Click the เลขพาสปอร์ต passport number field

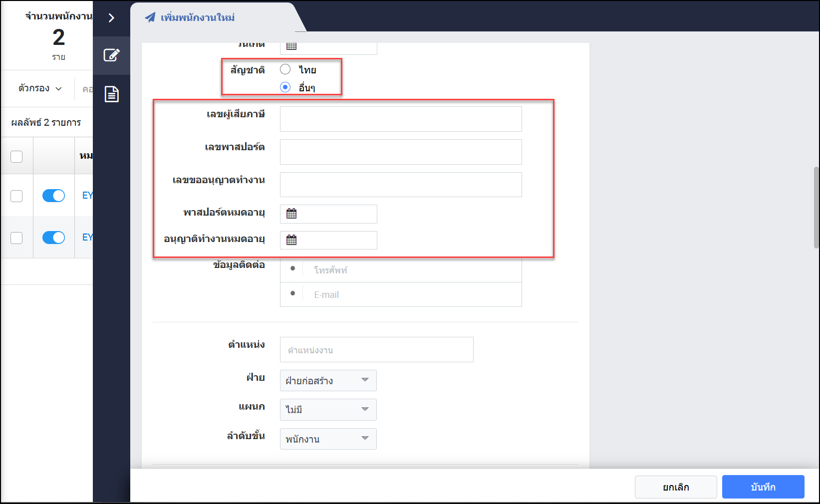pos(401,152)
